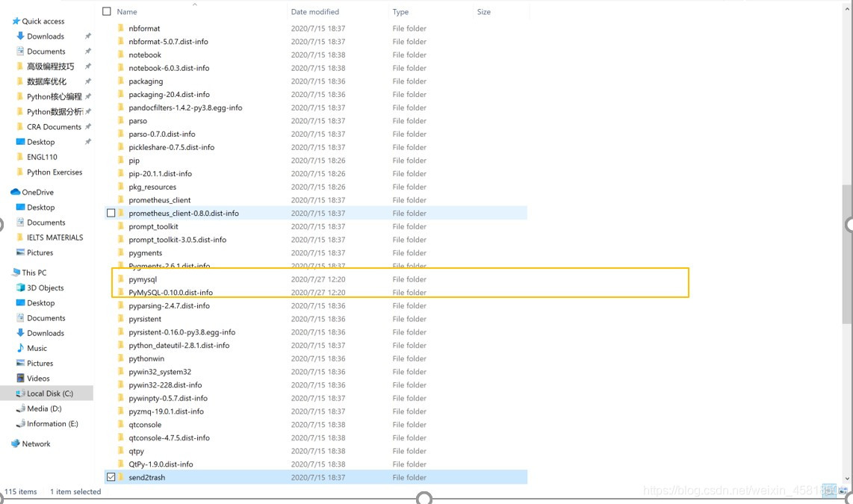853x504 pixels.
Task: Select the packaging-20.4.dist-info folder
Action: (170, 94)
